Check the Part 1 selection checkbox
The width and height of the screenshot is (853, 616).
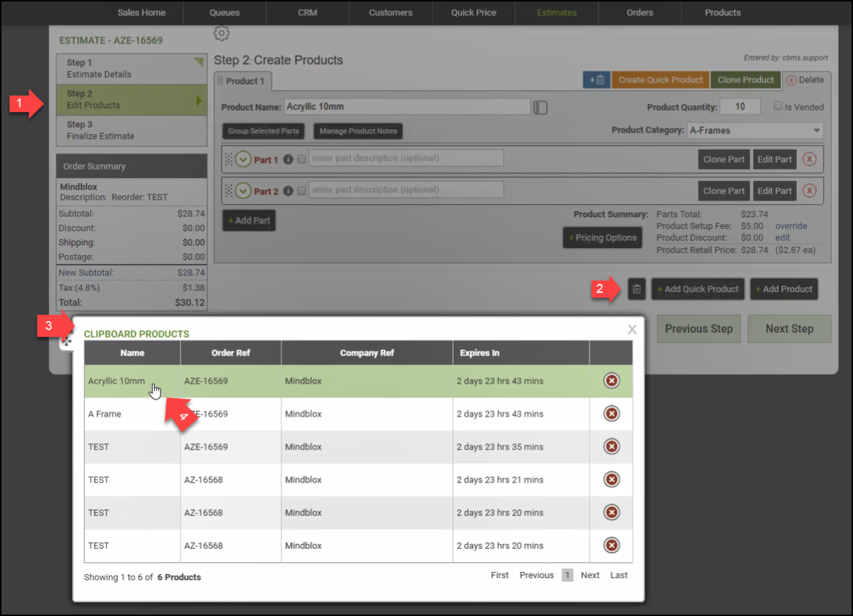click(x=302, y=159)
